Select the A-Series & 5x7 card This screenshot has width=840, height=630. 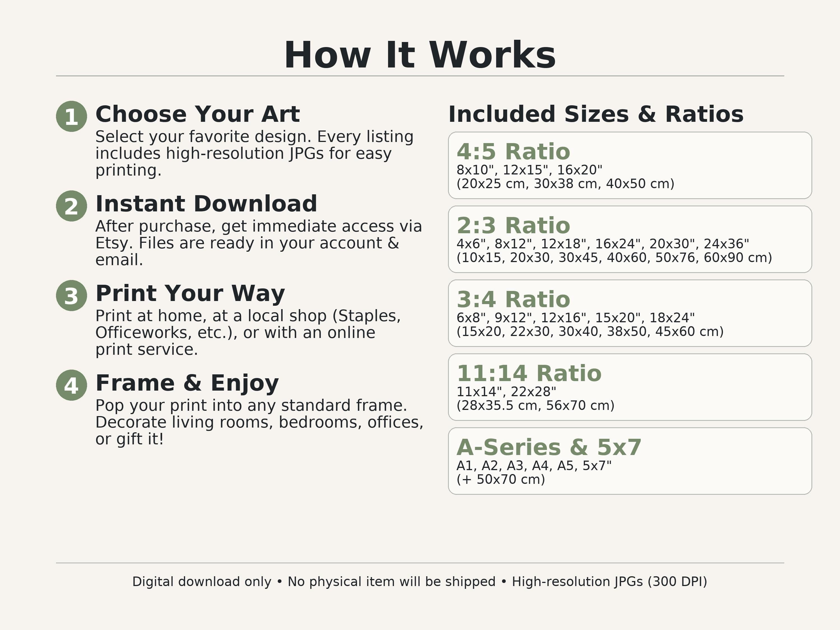pyautogui.click(x=630, y=461)
